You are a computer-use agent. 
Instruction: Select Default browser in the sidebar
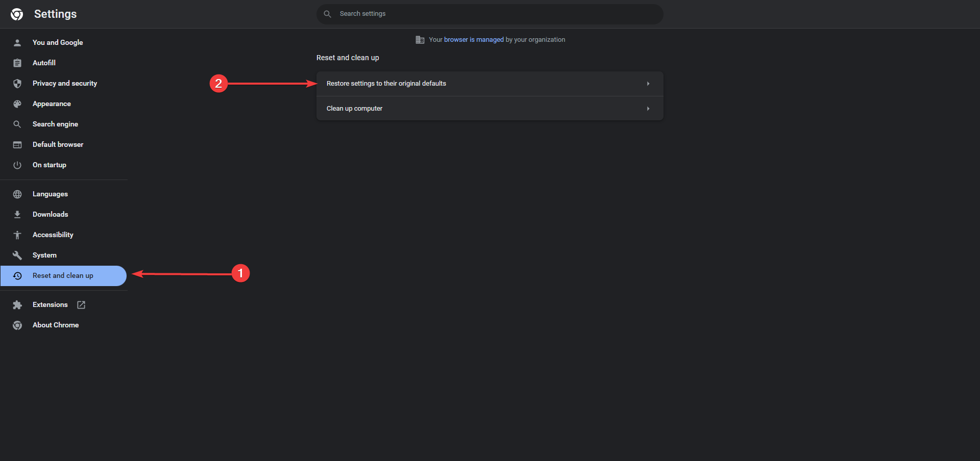[58, 145]
